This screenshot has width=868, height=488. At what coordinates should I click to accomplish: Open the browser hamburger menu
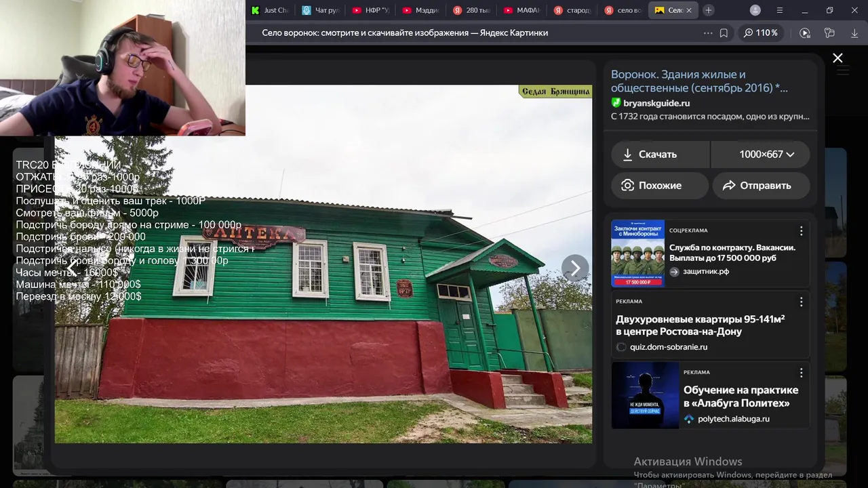[780, 10]
